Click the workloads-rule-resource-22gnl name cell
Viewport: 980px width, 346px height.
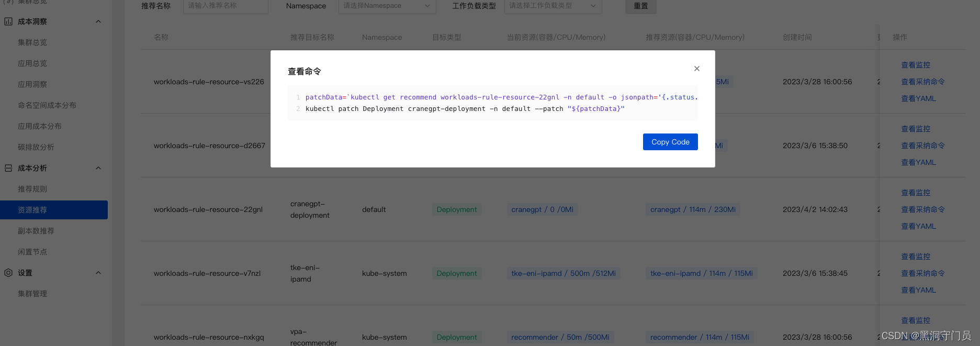[x=208, y=209]
